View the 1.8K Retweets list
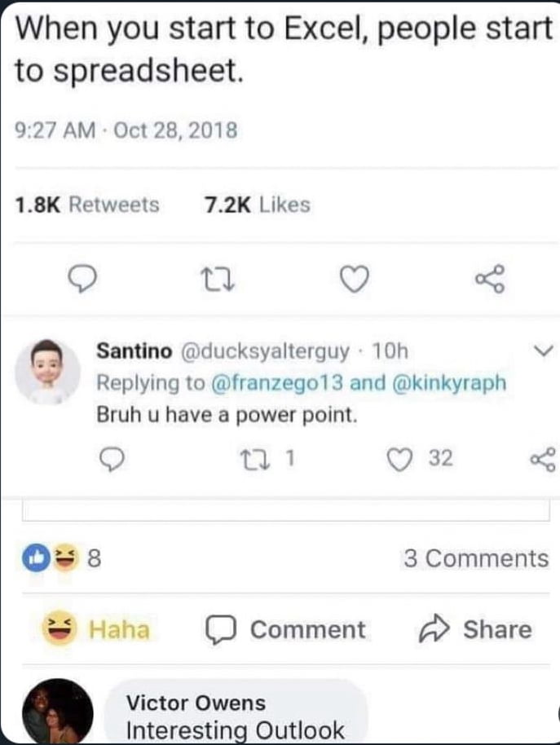This screenshot has width=560, height=745. (87, 205)
